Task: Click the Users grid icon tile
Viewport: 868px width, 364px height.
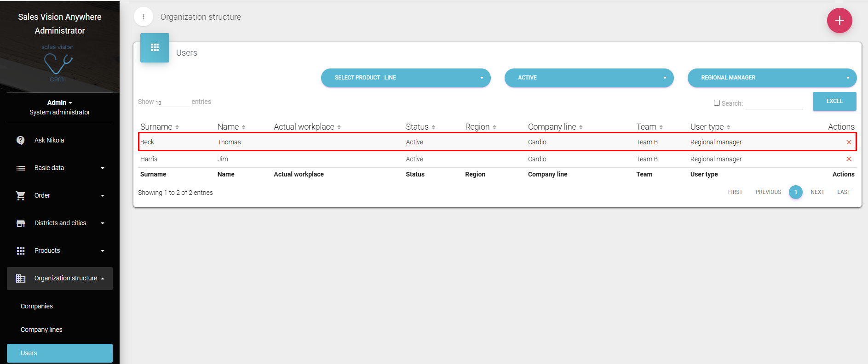Action: tap(155, 48)
